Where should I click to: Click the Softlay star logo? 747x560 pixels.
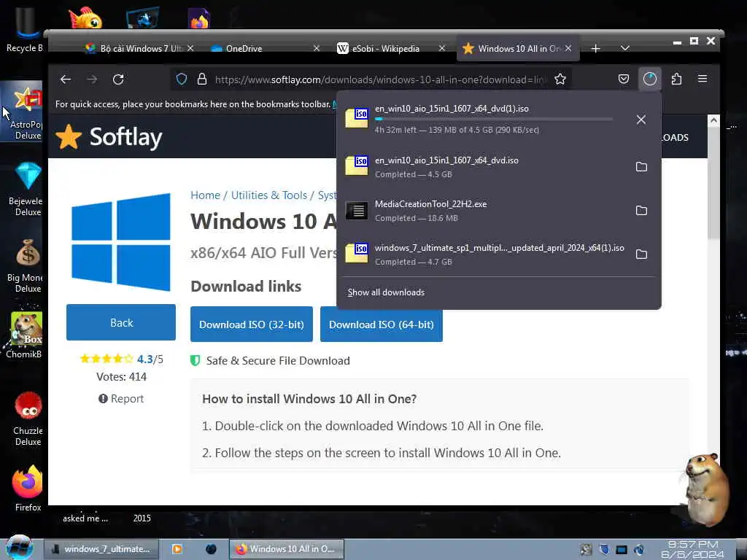pyautogui.click(x=69, y=137)
